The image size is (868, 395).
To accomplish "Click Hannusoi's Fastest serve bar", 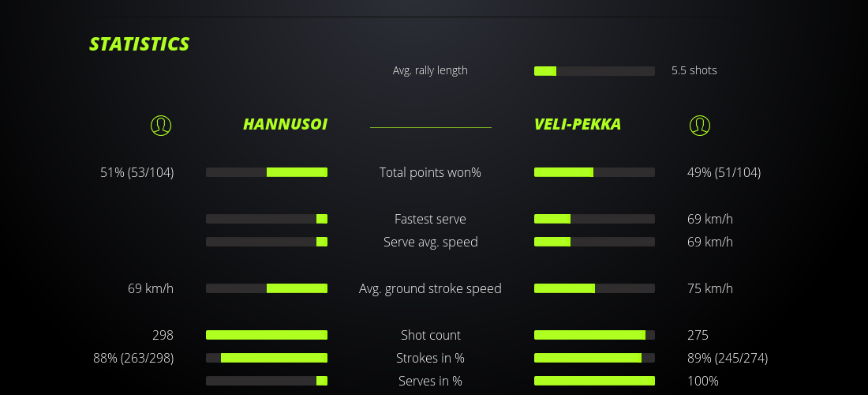I will click(x=267, y=219).
